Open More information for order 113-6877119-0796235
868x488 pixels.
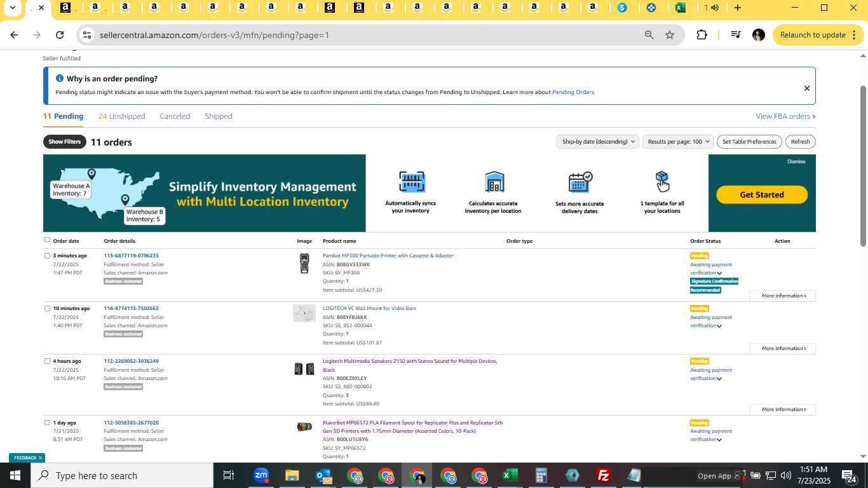pos(783,295)
